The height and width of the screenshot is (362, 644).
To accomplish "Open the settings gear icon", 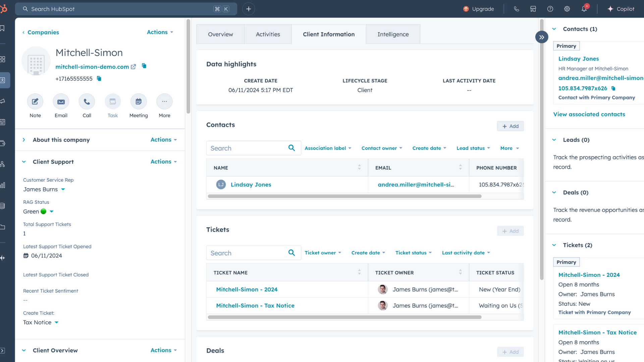I will point(567,9).
